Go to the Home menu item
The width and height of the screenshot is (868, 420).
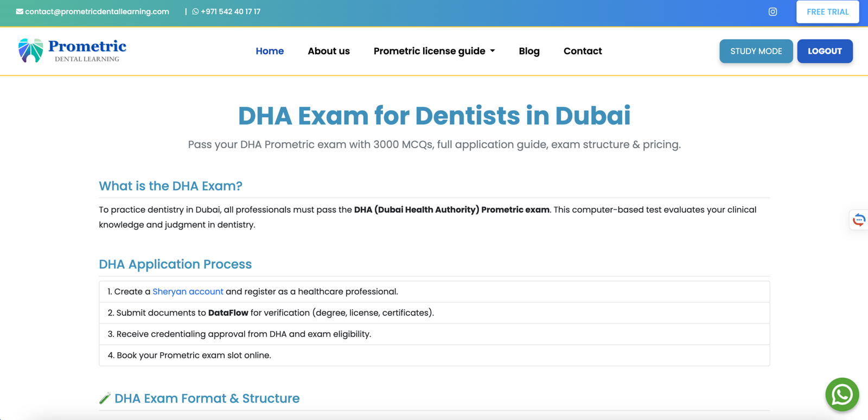270,51
